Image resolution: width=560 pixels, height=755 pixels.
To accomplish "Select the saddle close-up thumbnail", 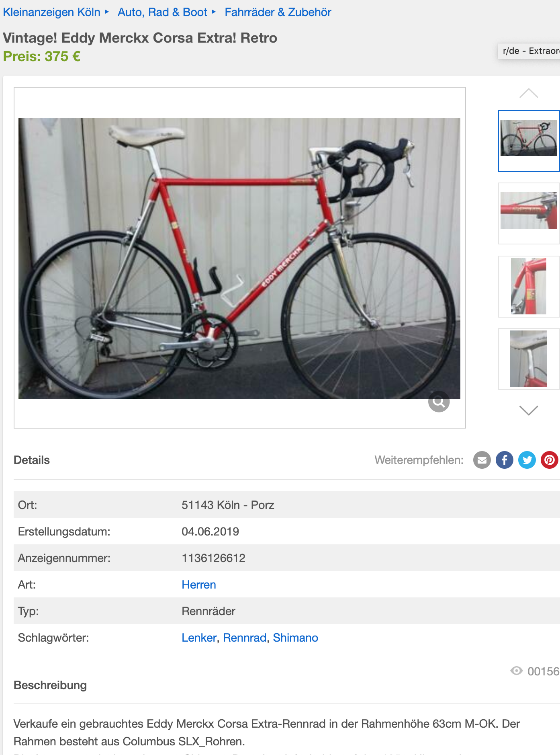I will [x=529, y=359].
